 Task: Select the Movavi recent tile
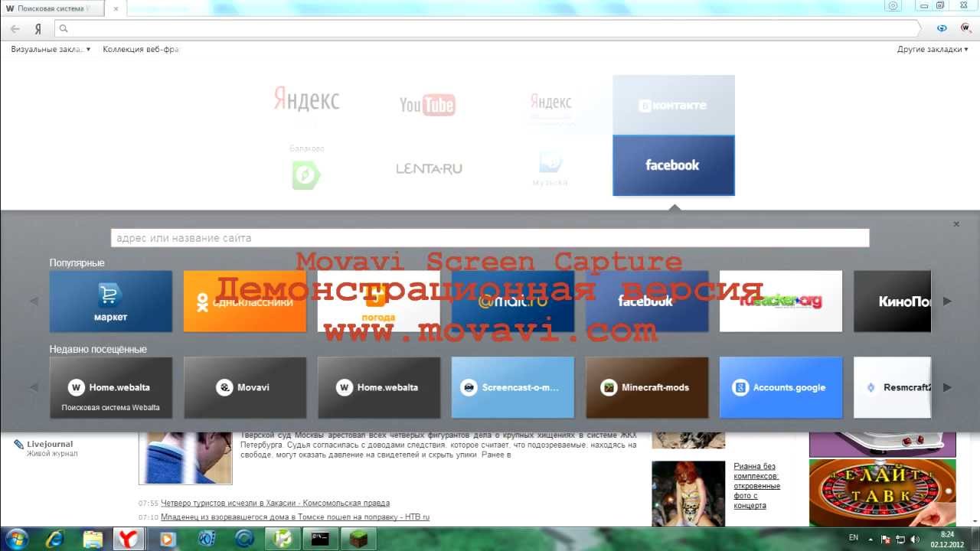(x=245, y=387)
